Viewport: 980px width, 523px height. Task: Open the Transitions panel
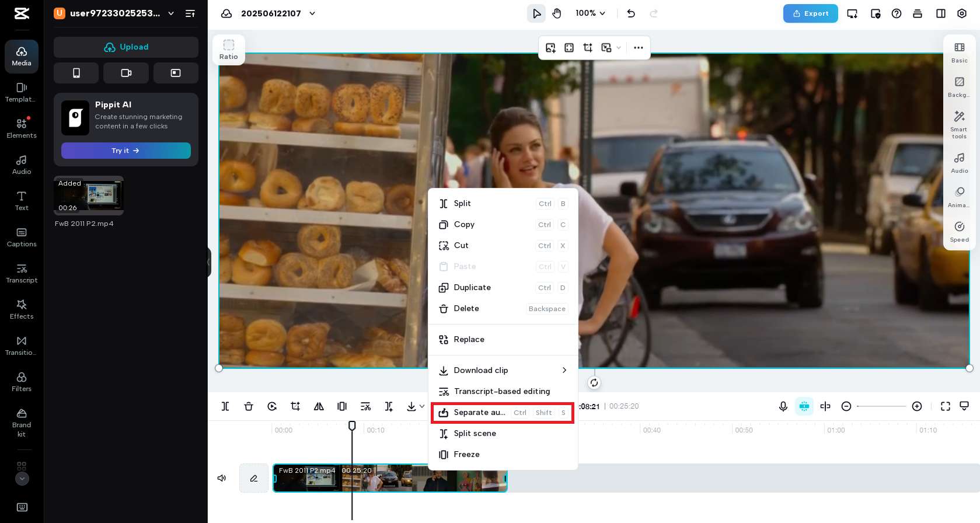(22, 346)
